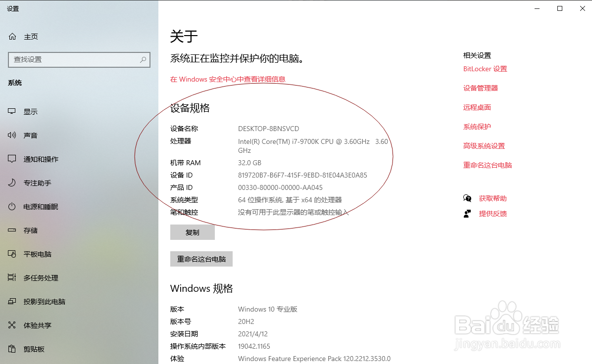Open 体验共享 settings
Screen dimensions: 592x364
(x=38, y=325)
